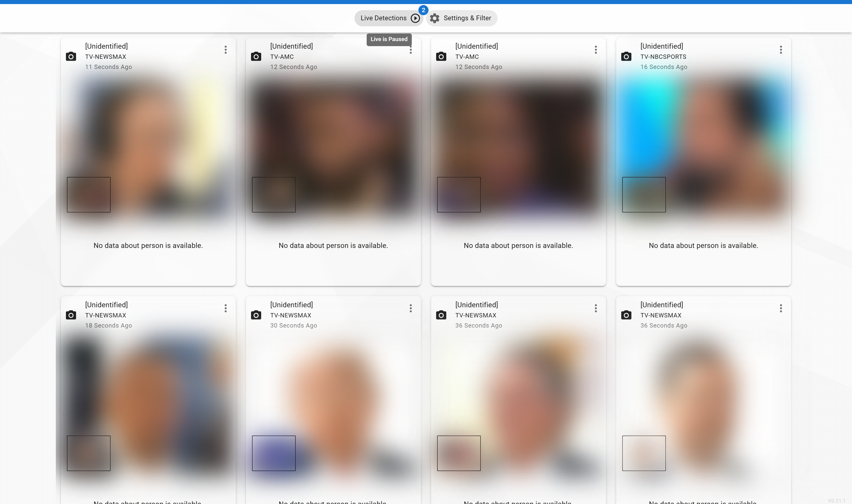Click the 30 Seconds Ago timestamp
852x504 pixels.
tap(293, 325)
